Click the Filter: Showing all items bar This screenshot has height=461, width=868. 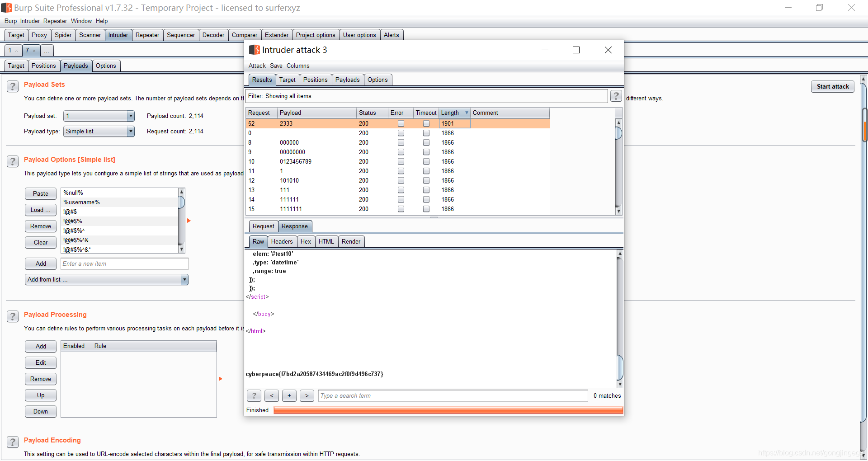click(x=426, y=96)
